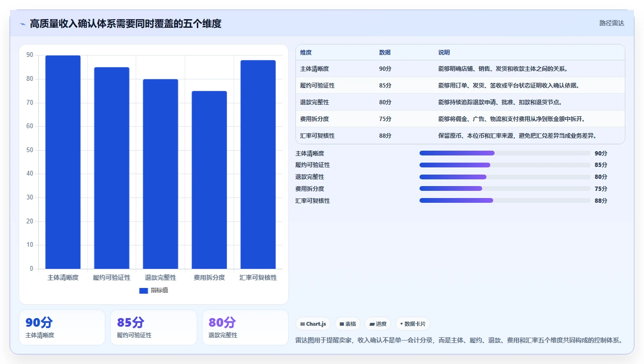Click description starting 能够持续追踪退款申请
Screen dimensions: 644x364
(x=500, y=102)
